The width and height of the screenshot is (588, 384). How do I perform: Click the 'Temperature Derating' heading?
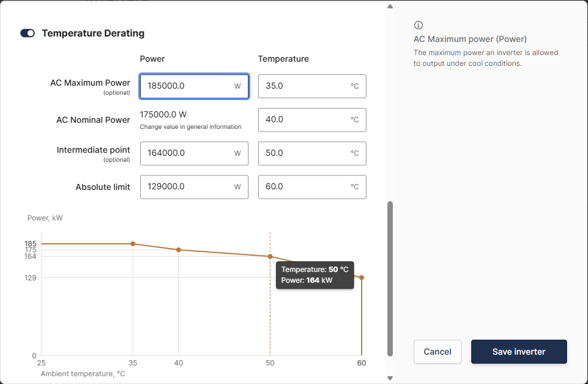point(93,34)
